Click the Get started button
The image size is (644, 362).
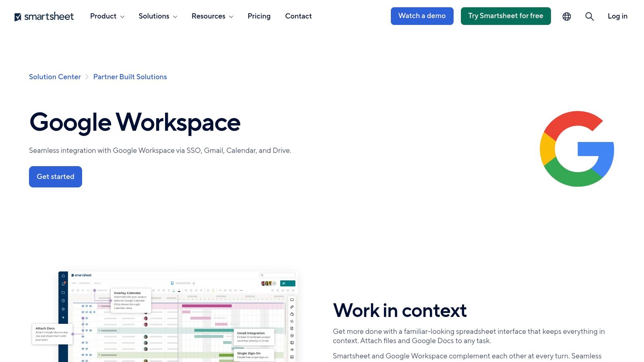[x=55, y=177]
